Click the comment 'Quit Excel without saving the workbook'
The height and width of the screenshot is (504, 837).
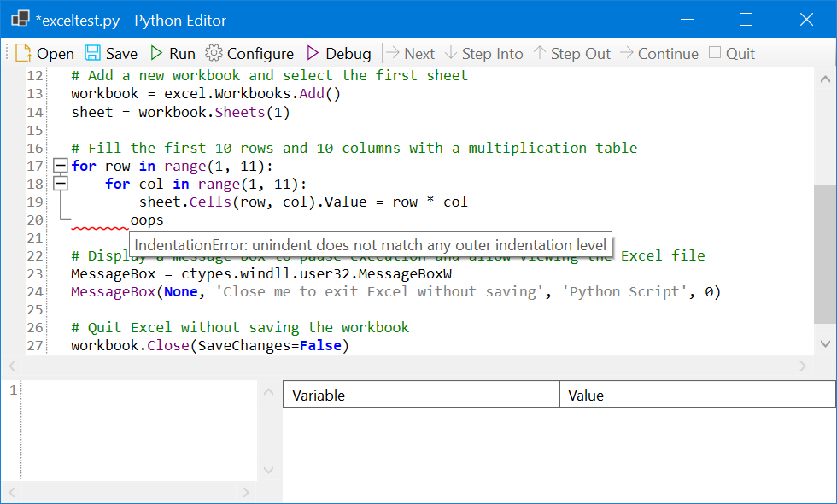[240, 327]
